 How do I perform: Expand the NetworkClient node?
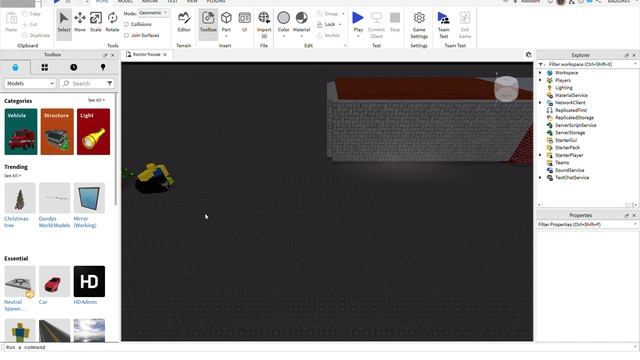(540, 103)
